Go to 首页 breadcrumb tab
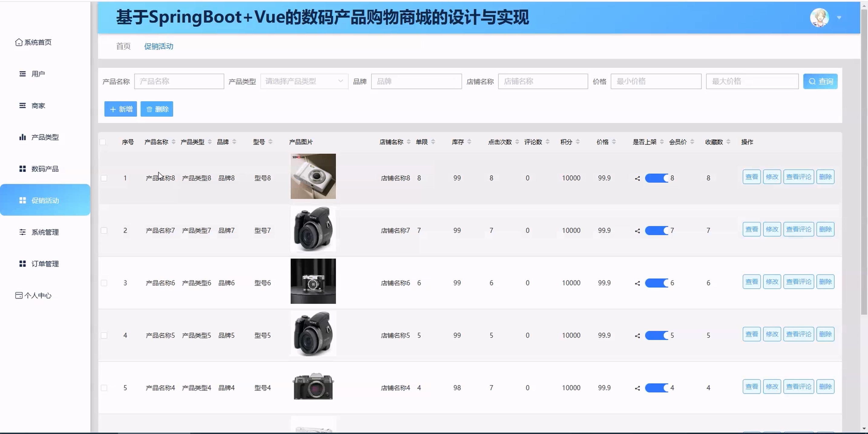Viewport: 868px width, 434px height. (x=123, y=46)
